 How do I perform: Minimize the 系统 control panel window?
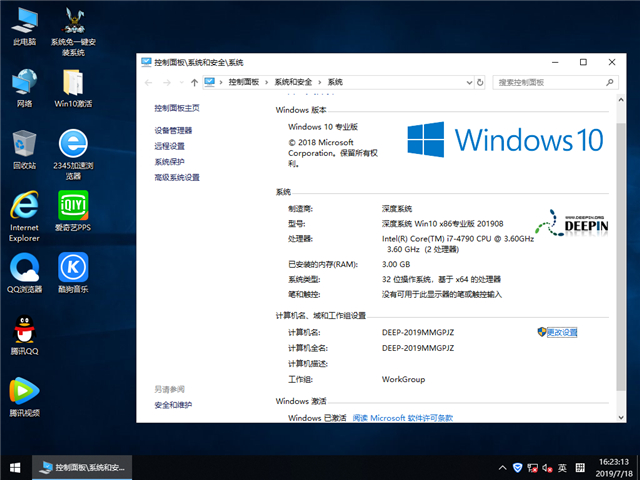pyautogui.click(x=555, y=62)
